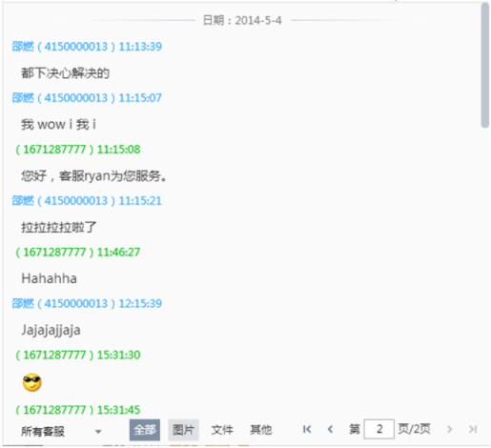Click the Jajajajjaja message text
Screen dimensions: 491x448
click(51, 330)
